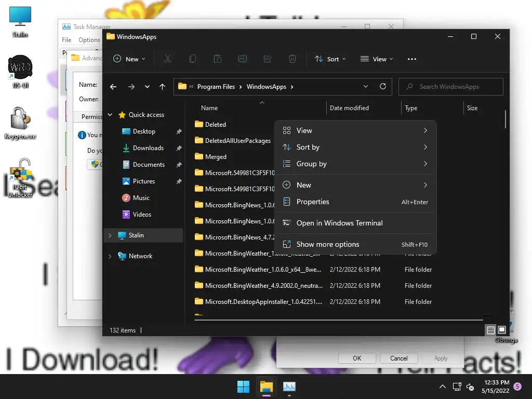The height and width of the screenshot is (399, 532).
Task: Click the Delete trash icon in toolbar
Action: 292,59
